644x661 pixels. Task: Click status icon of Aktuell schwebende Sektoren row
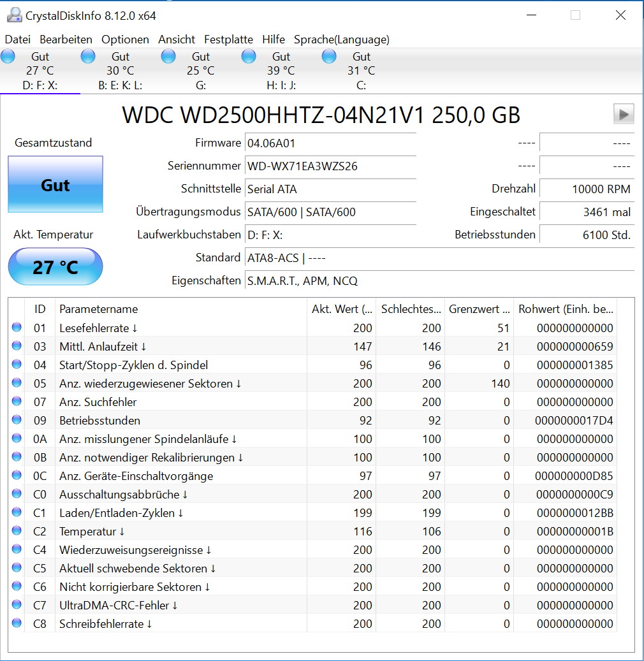tap(17, 568)
